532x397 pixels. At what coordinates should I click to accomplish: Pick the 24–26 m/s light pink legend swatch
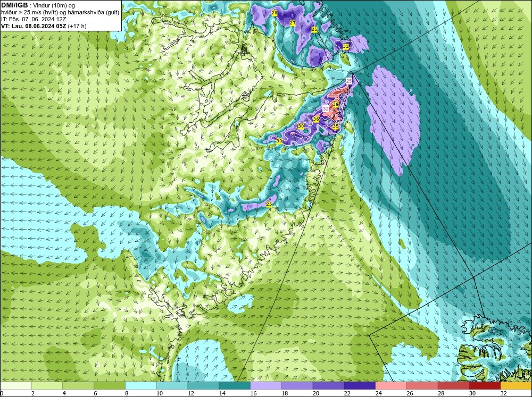point(391,386)
